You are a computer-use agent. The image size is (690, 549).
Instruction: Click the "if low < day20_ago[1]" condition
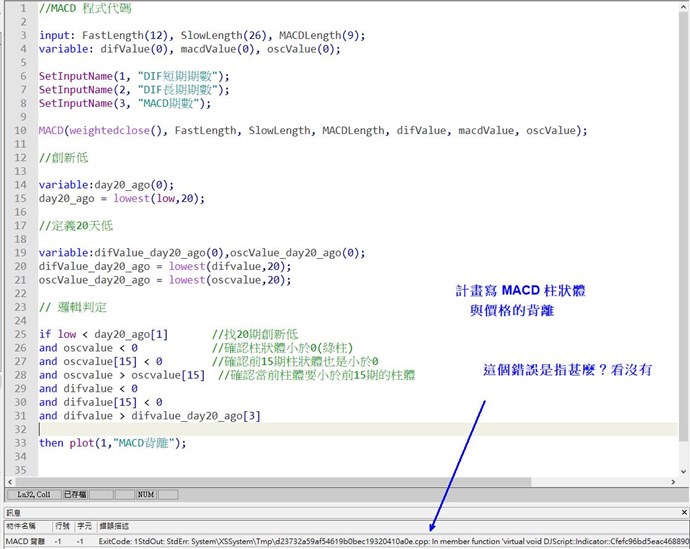(103, 334)
